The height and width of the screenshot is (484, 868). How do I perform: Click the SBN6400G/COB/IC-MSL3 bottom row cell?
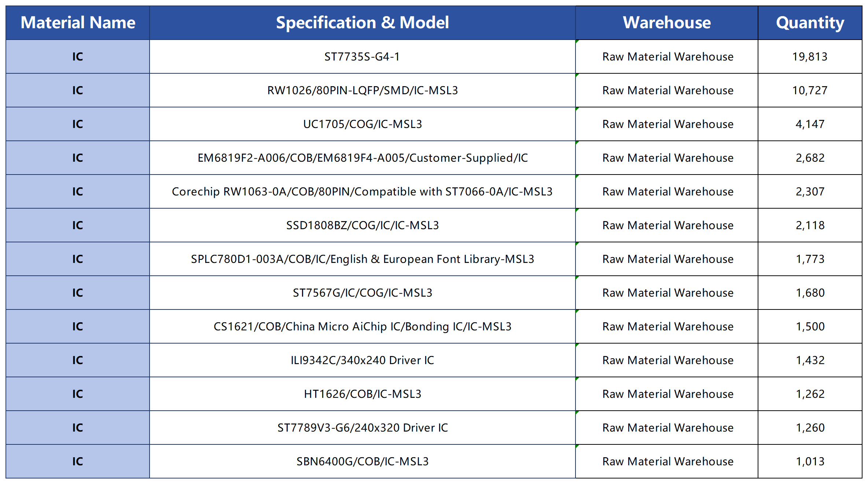(362, 461)
